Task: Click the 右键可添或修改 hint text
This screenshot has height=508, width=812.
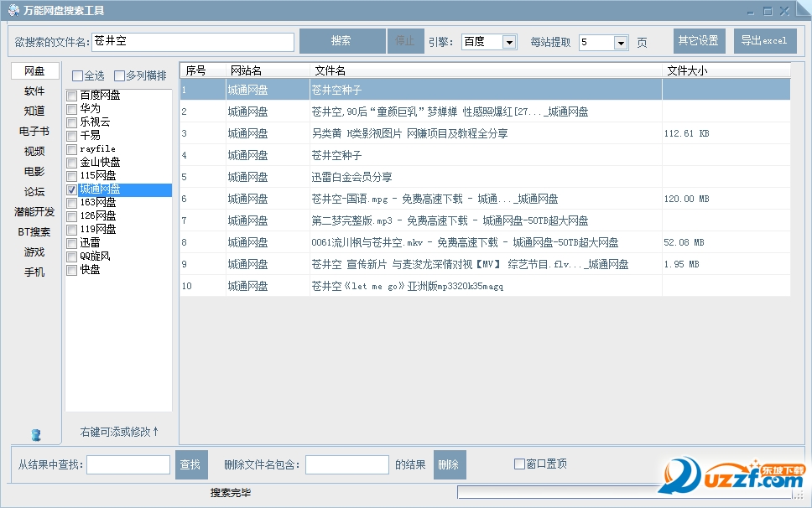Action: (119, 432)
